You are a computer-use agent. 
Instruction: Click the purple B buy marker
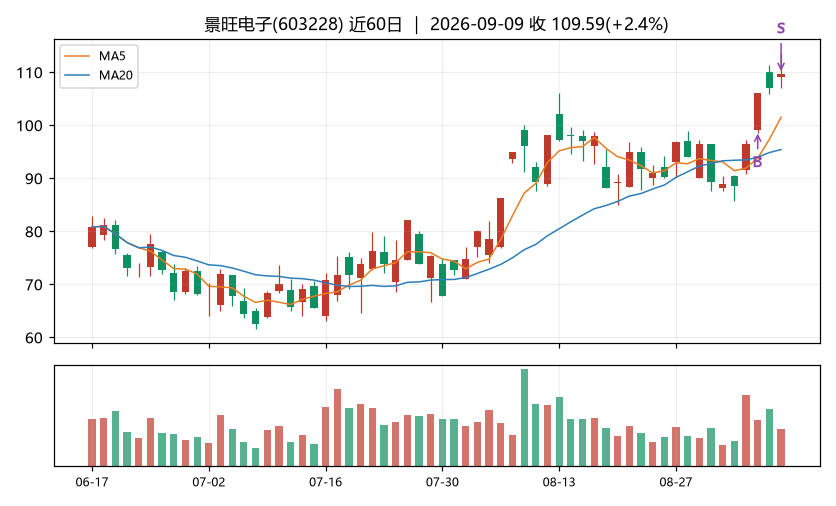(x=757, y=162)
